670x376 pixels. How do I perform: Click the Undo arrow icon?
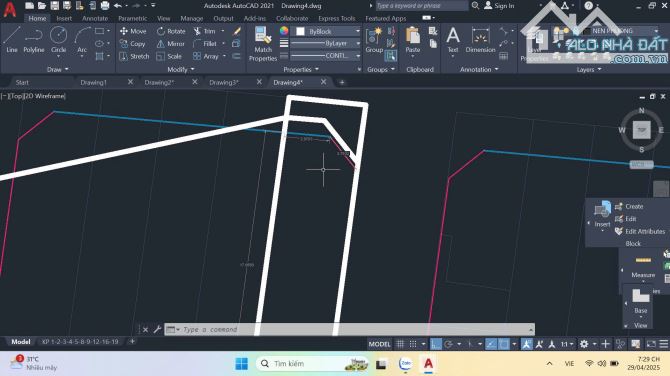pos(118,6)
